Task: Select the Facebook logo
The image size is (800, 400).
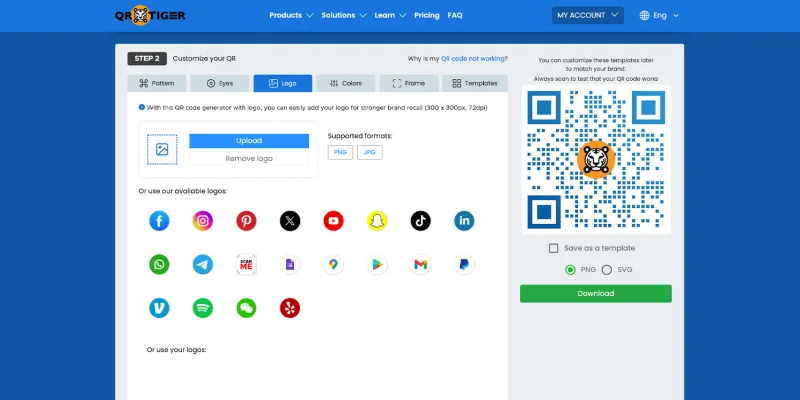Action: coord(159,221)
